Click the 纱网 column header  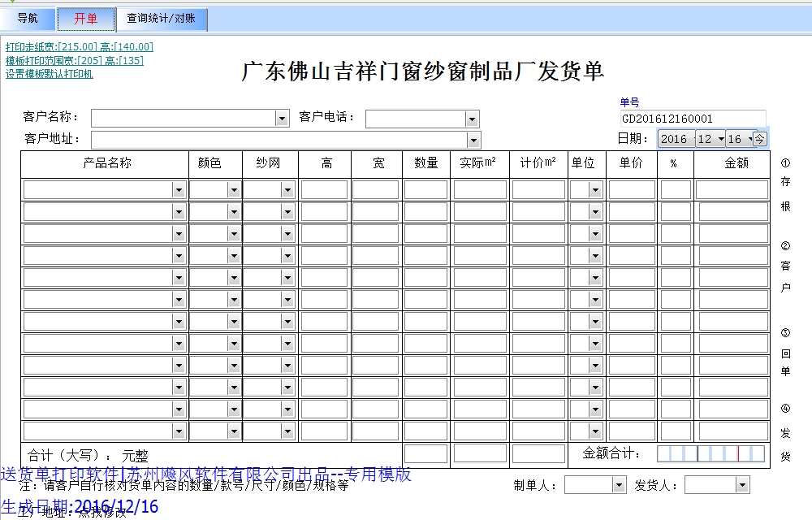(x=268, y=163)
